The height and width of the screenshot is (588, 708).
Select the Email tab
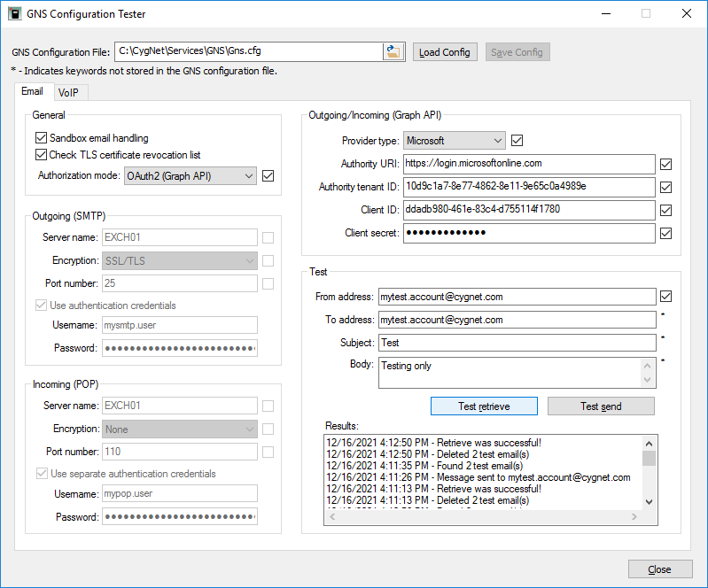33,91
